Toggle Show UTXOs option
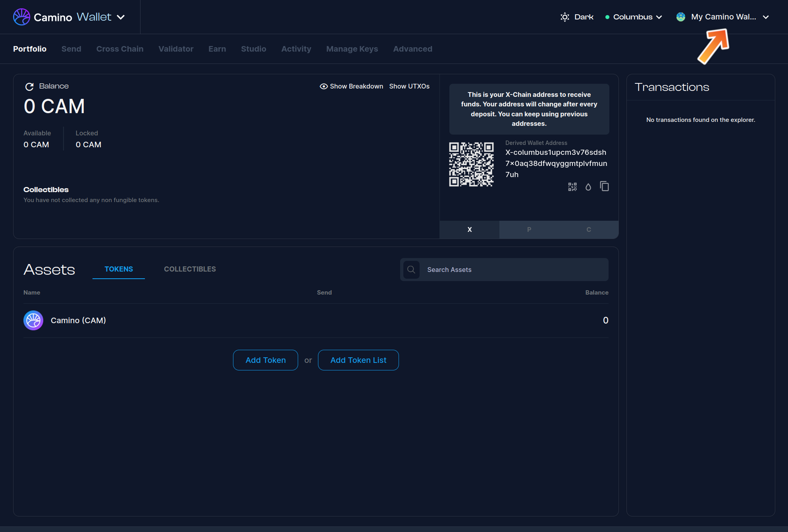Screen dimensions: 788x532 point(409,87)
